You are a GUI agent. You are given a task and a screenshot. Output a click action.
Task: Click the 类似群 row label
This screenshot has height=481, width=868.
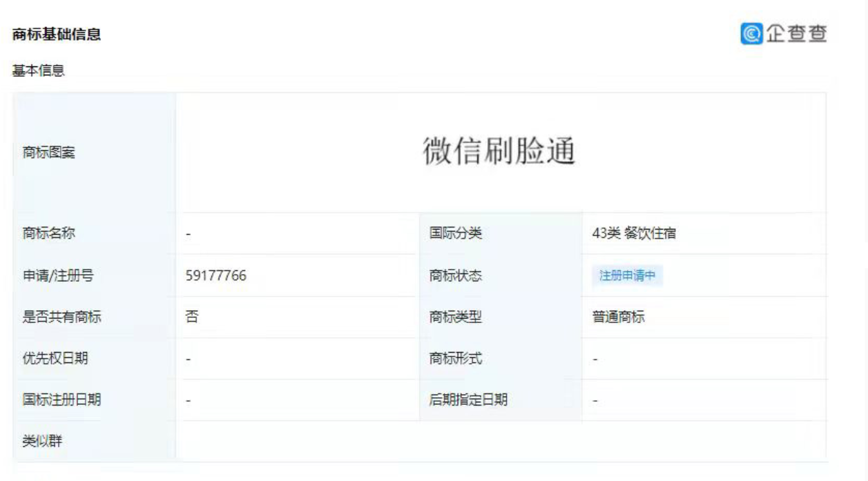43,442
